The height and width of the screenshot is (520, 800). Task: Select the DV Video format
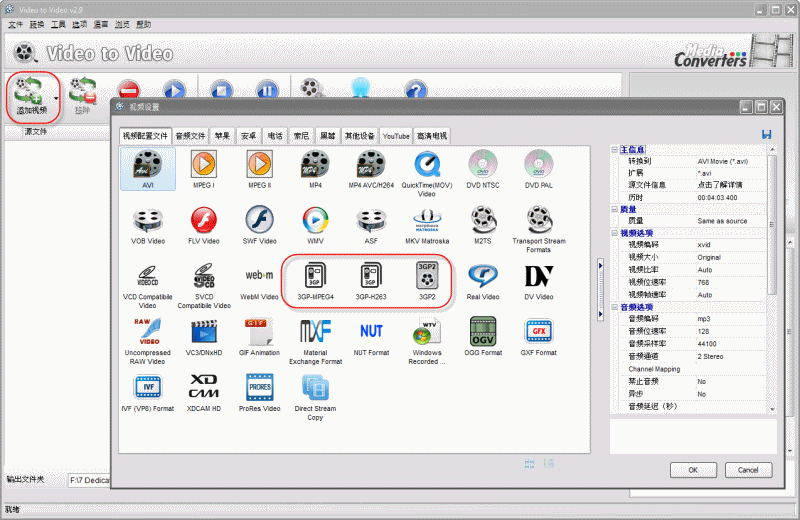(539, 282)
